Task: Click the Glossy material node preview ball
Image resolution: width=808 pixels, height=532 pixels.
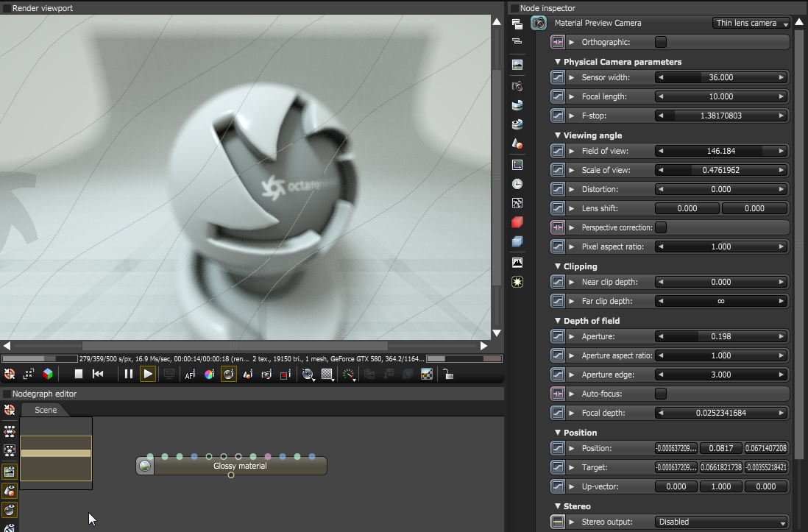Action: pyautogui.click(x=145, y=466)
